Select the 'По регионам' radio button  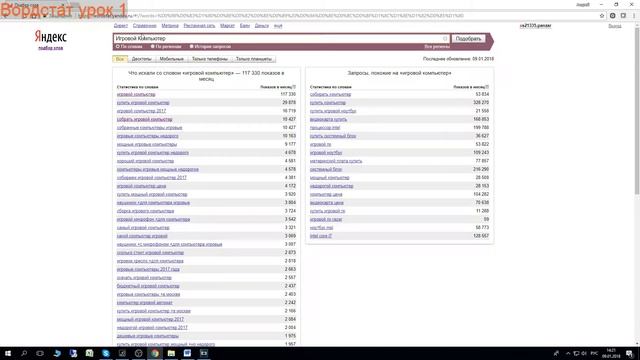coord(153,47)
